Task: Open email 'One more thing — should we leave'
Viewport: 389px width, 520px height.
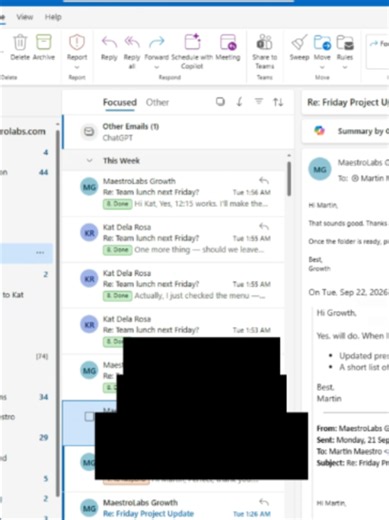Action: tap(174, 239)
